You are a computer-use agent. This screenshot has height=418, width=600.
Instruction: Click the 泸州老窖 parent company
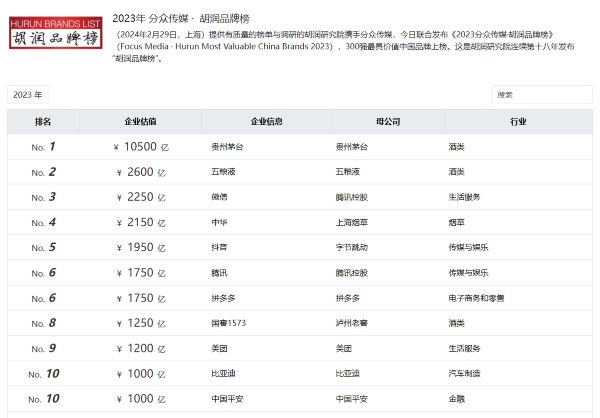pyautogui.click(x=352, y=323)
